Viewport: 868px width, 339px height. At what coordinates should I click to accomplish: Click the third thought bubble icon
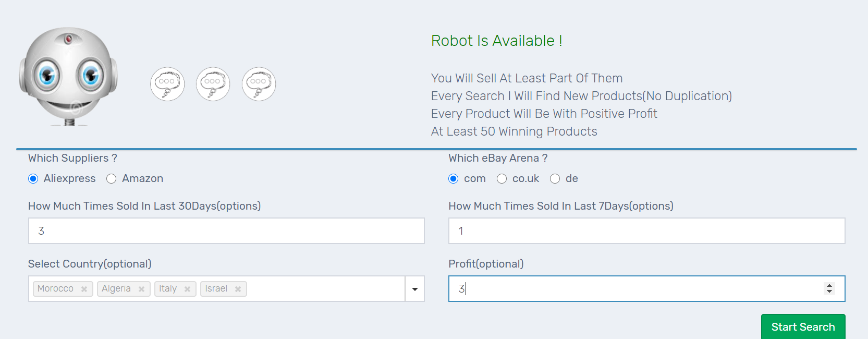259,84
